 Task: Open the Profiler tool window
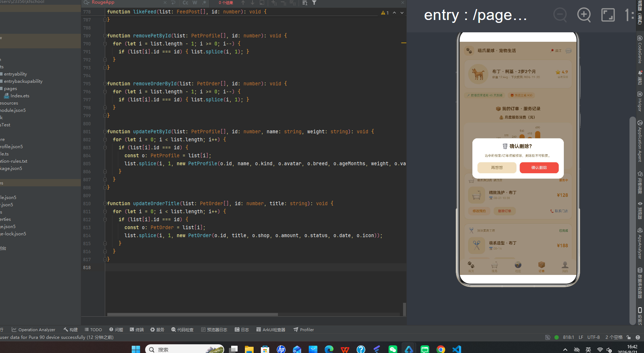pos(304,330)
